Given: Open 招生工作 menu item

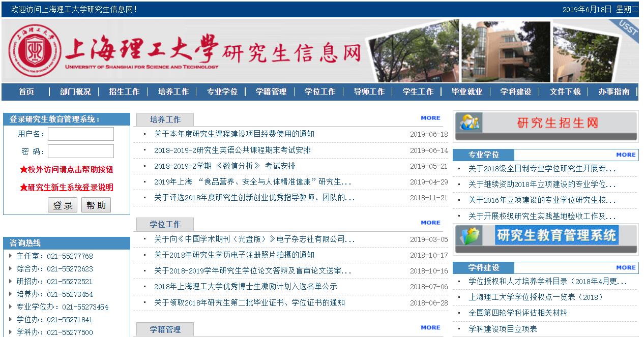Looking at the screenshot, I should point(124,92).
